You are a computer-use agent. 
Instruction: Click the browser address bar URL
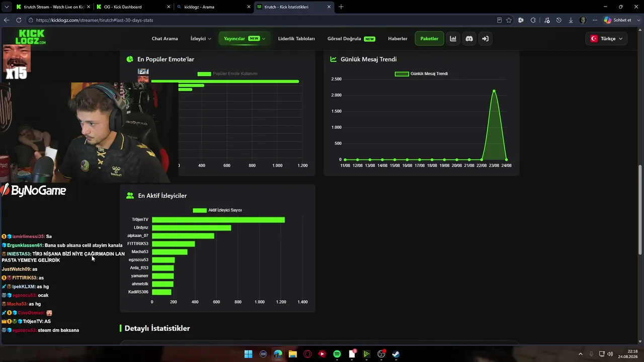point(95,20)
